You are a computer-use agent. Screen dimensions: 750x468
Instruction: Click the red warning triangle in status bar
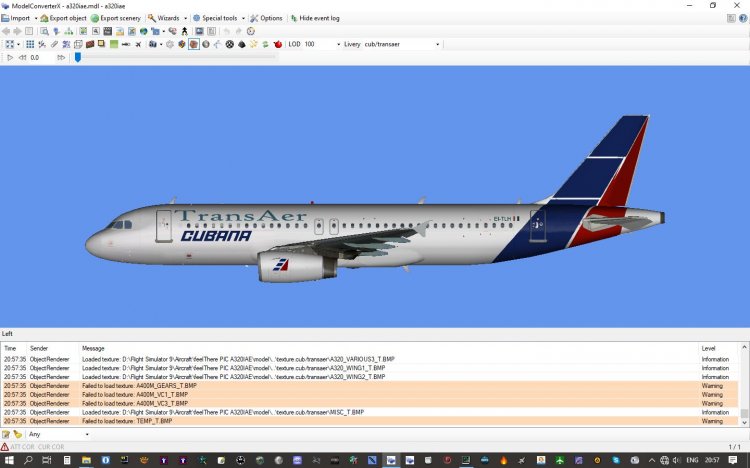[x=5, y=447]
